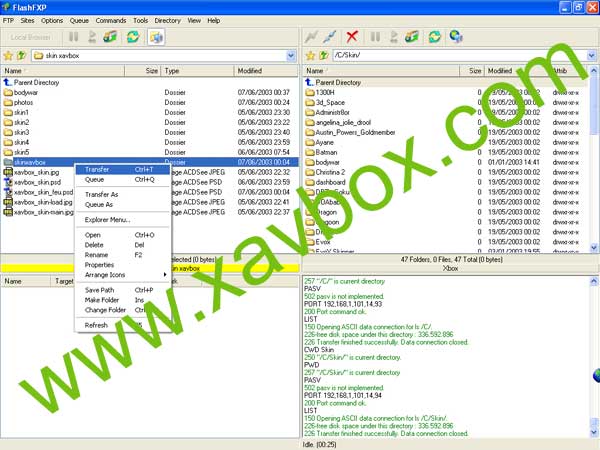The height and width of the screenshot is (450, 600).
Task: Sort left pane by Type column header
Action: (198, 71)
